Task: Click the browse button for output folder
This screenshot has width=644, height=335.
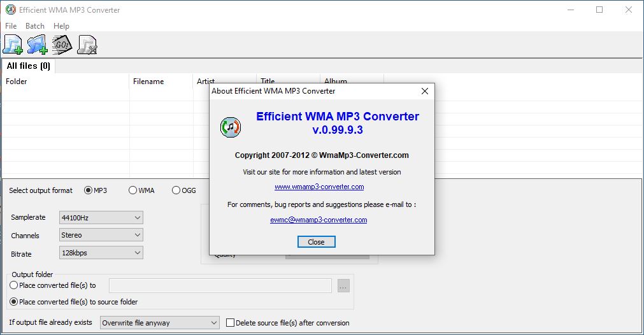Action: pyautogui.click(x=343, y=286)
